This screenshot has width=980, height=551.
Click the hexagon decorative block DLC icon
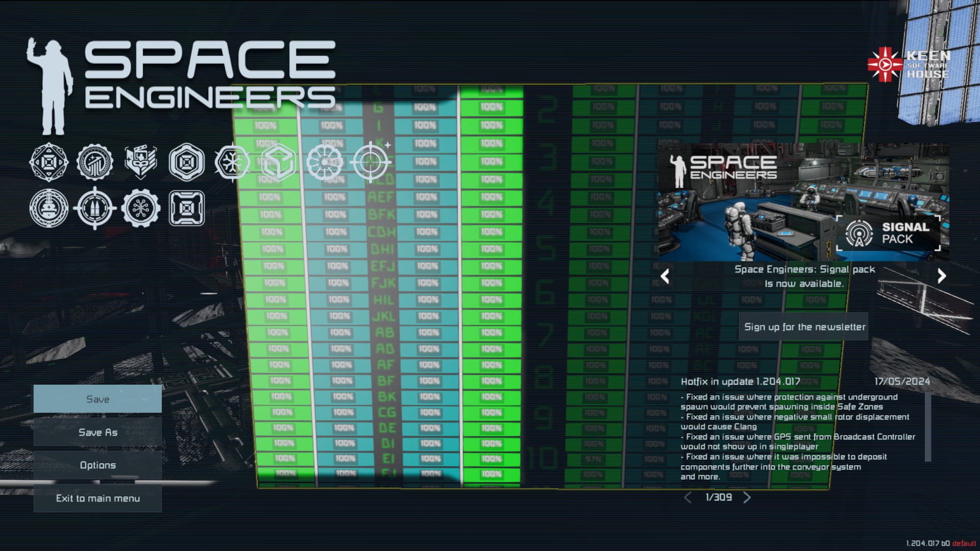(187, 162)
